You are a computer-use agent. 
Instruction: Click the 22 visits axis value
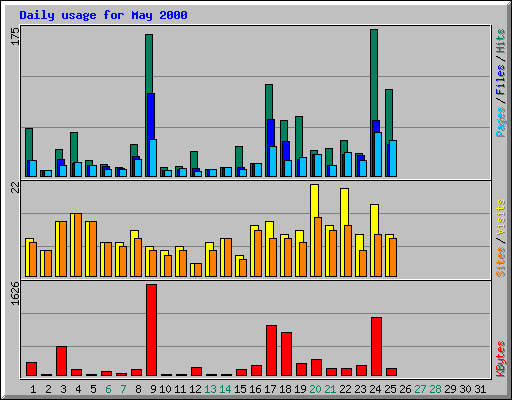coord(15,188)
